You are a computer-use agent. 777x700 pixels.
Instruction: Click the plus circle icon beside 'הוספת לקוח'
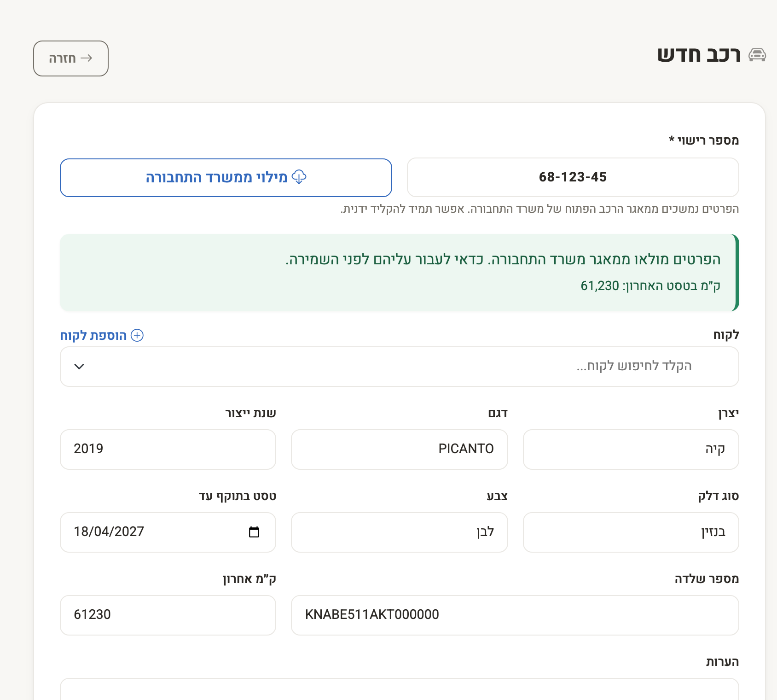[137, 335]
